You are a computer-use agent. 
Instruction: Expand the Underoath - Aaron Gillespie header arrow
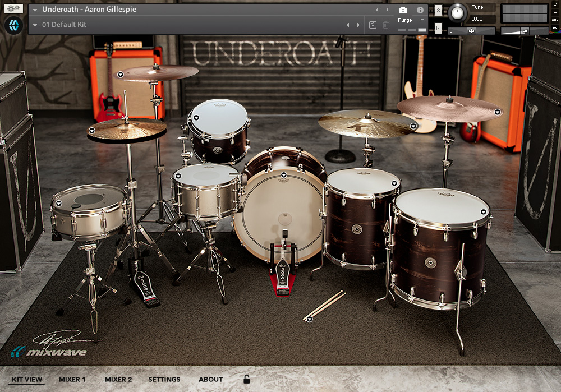[x=35, y=10]
